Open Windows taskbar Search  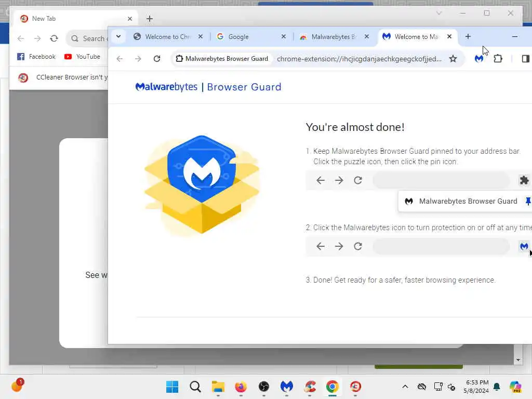195,387
